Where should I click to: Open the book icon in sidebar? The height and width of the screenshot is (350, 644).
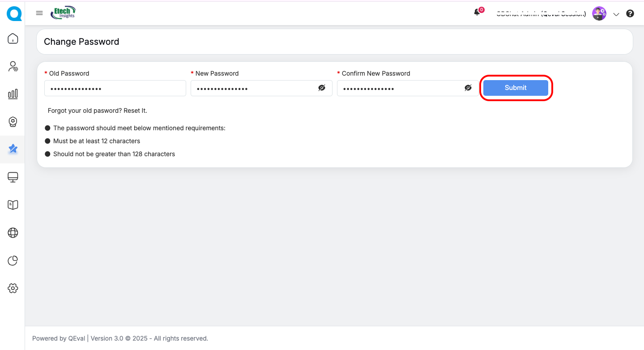pyautogui.click(x=13, y=205)
